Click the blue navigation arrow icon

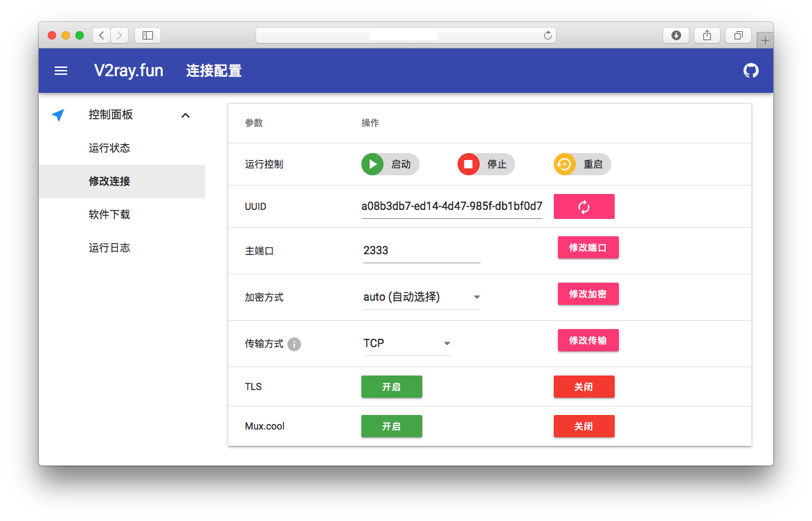pyautogui.click(x=59, y=114)
